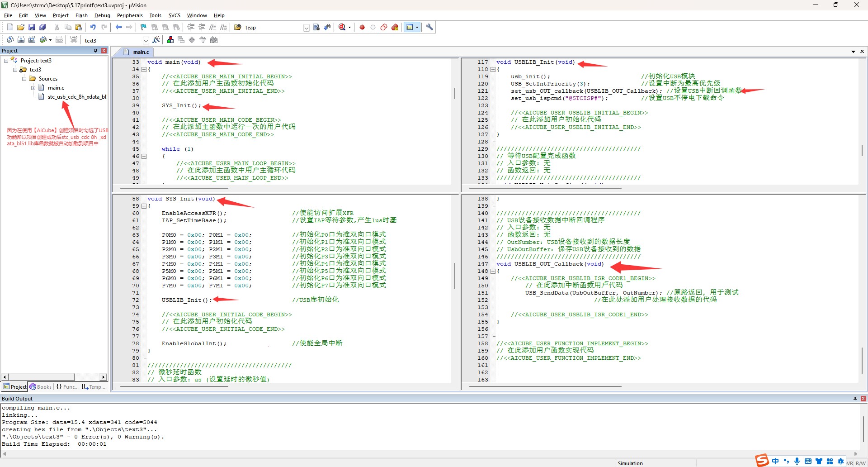Image resolution: width=868 pixels, height=467 pixels.
Task: Toggle auto-hide pin on Project panel
Action: coord(95,51)
